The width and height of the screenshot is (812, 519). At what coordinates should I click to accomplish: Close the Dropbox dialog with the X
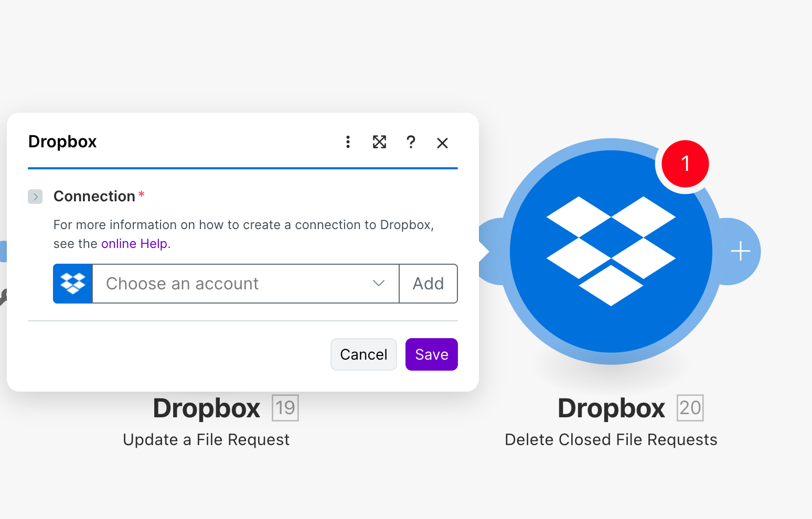442,143
